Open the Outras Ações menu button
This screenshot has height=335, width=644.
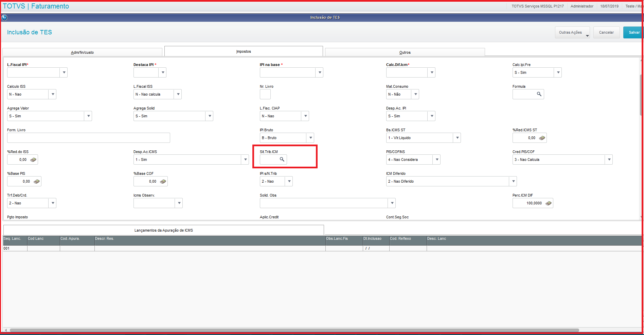pyautogui.click(x=572, y=33)
